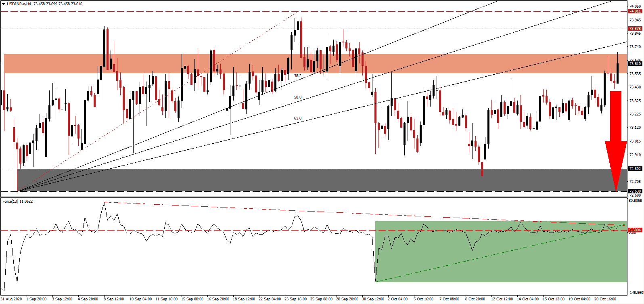Image resolution: width=644 pixels, height=304 pixels.
Task: Select the 38.2 Fibonacci fan label
Action: click(297, 76)
